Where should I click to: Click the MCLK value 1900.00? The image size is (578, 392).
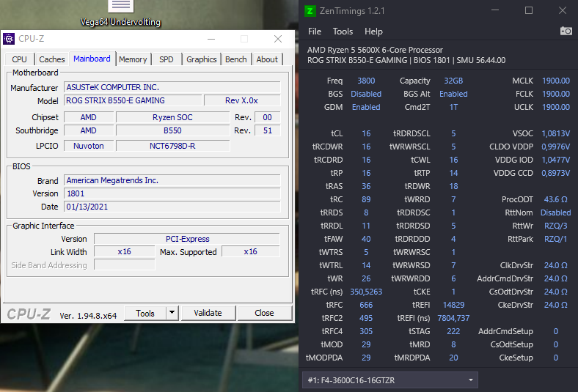point(556,81)
